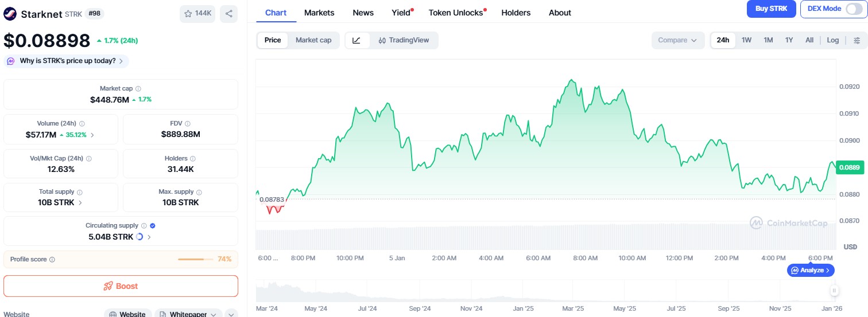Expand more links chevron next to Whitepaper

[231, 314]
